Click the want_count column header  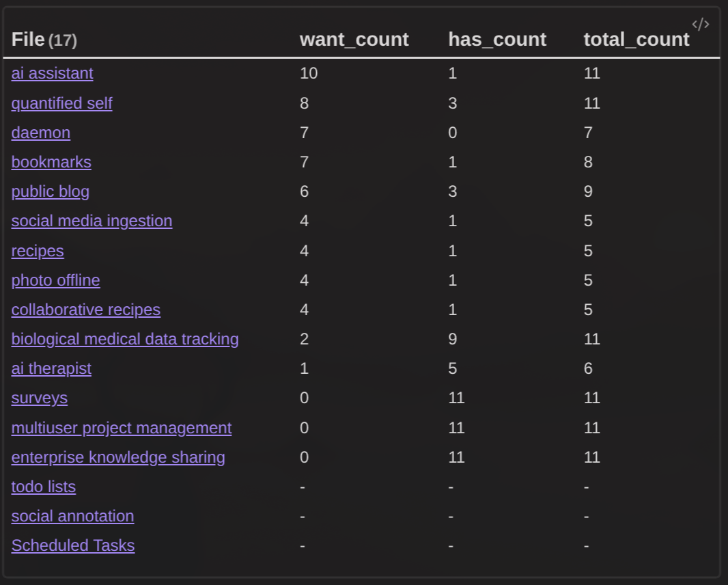354,40
